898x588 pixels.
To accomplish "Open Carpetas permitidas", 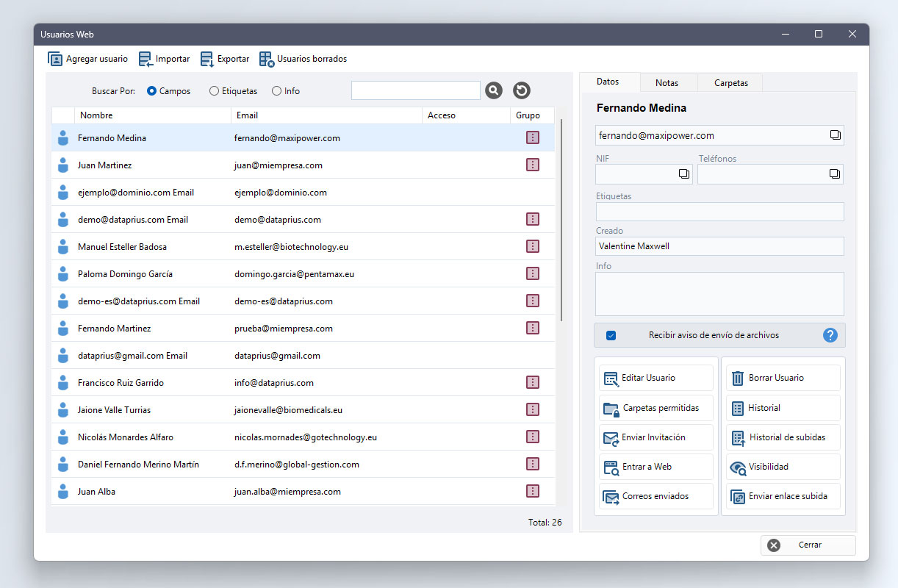I will click(656, 408).
